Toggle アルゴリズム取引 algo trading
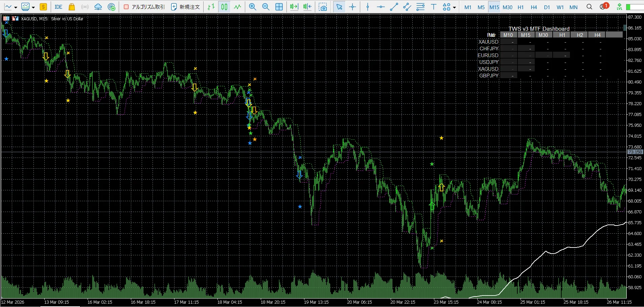 click(144, 7)
